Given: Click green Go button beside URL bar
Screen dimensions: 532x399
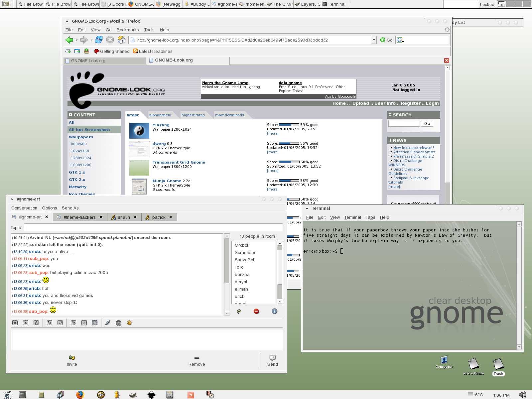Looking at the screenshot, I should (386, 40).
